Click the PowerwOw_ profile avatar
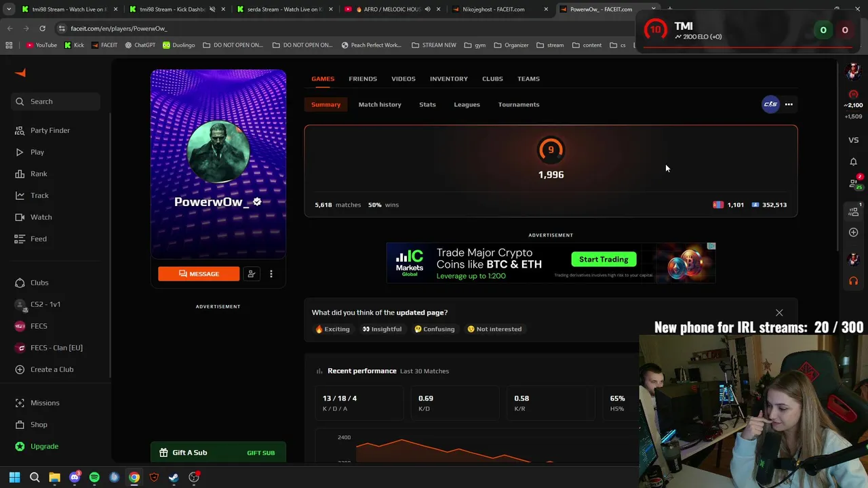This screenshot has width=868, height=488. (x=218, y=152)
